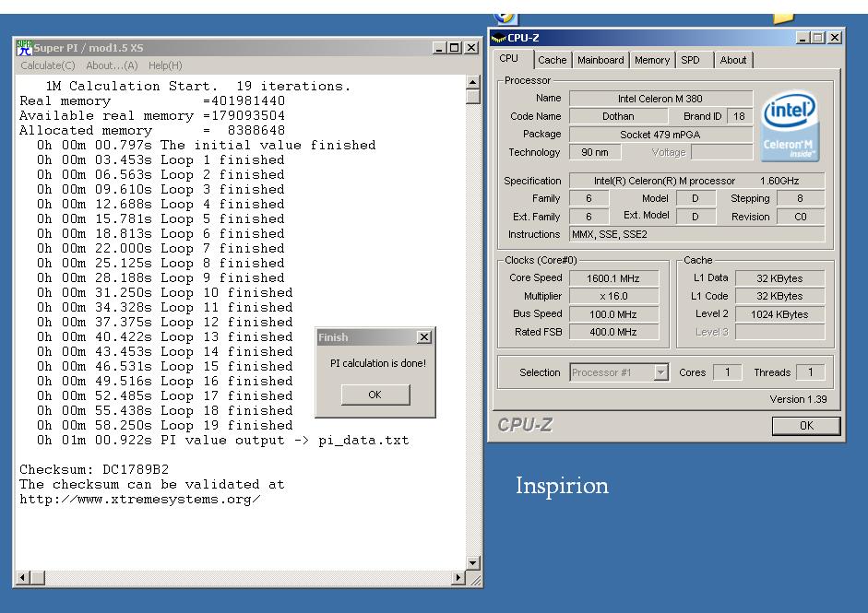Click the 'Allocated memory = 8388648' line
Viewport: 868px width, 613px height.
152,131
